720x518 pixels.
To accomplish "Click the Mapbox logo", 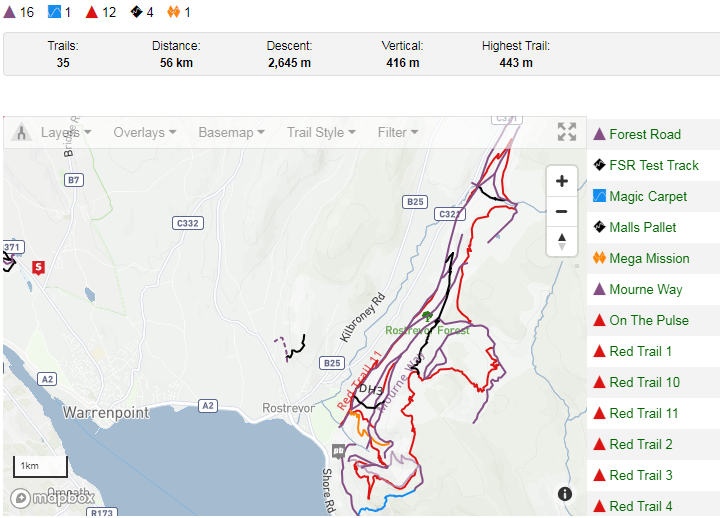I will tap(52, 497).
